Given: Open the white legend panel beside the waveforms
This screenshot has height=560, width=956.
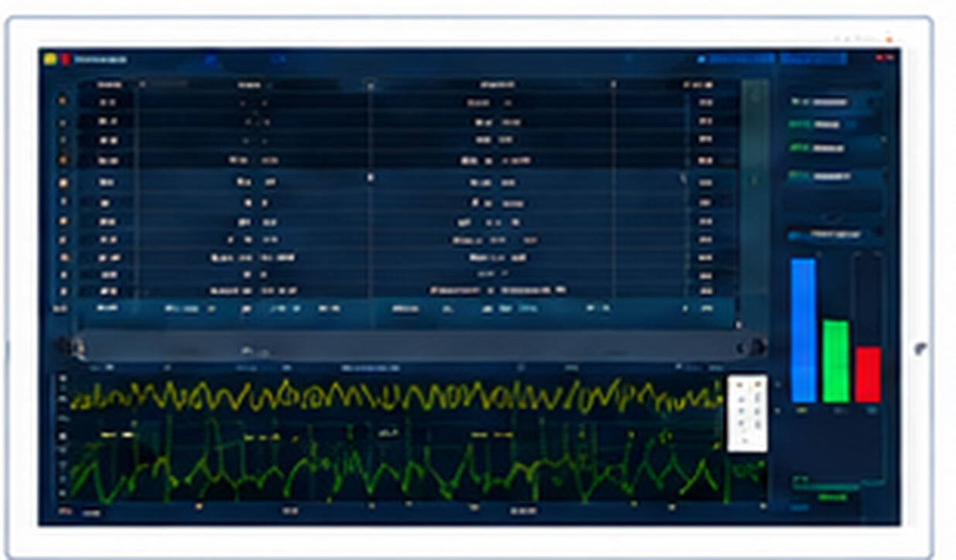Looking at the screenshot, I should (x=747, y=413).
